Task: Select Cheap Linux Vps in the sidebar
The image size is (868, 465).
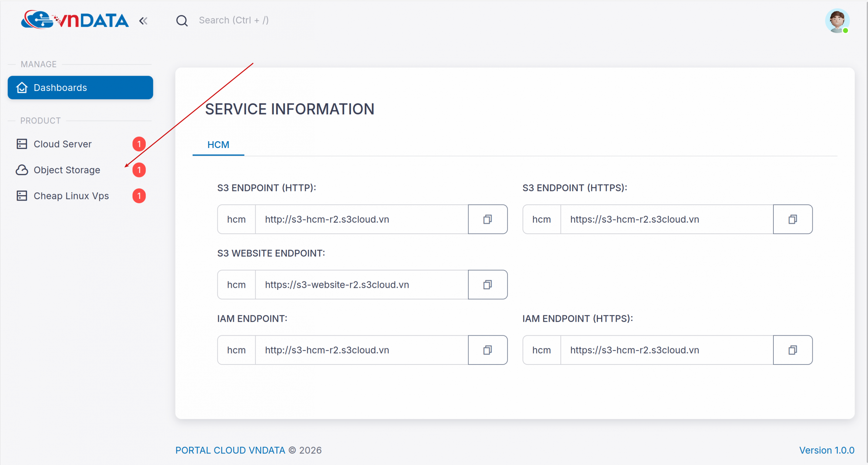Action: coord(71,196)
